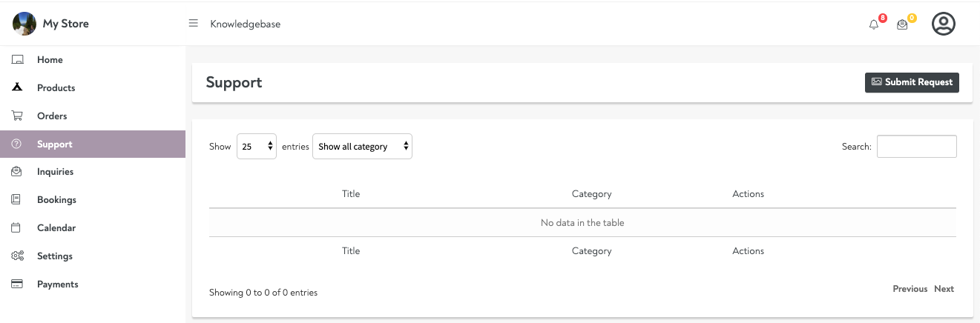Navigate to the Calendar page
The width and height of the screenshot is (980, 323).
coord(56,228)
